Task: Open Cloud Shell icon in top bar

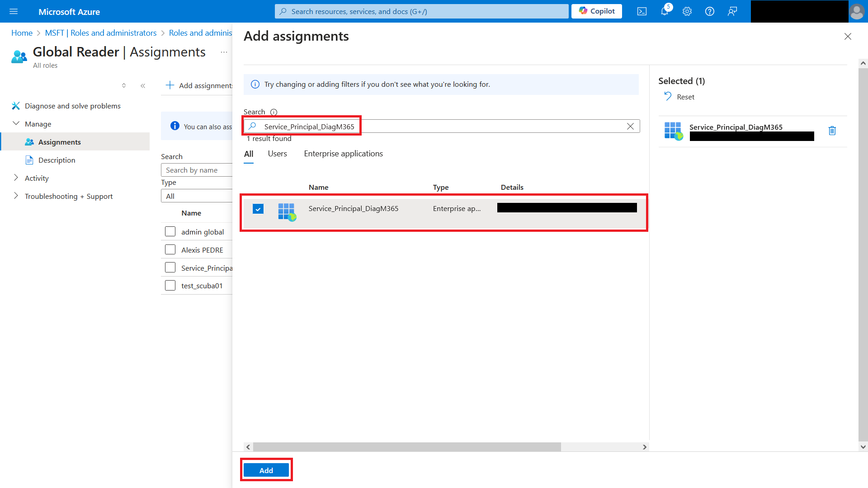Action: [642, 11]
